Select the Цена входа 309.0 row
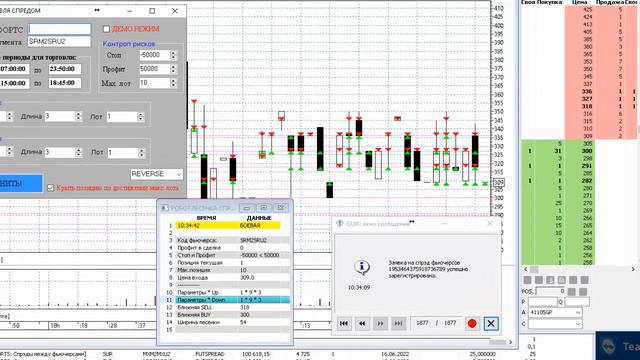This screenshot has height=360, width=640. pyautogui.click(x=233, y=278)
